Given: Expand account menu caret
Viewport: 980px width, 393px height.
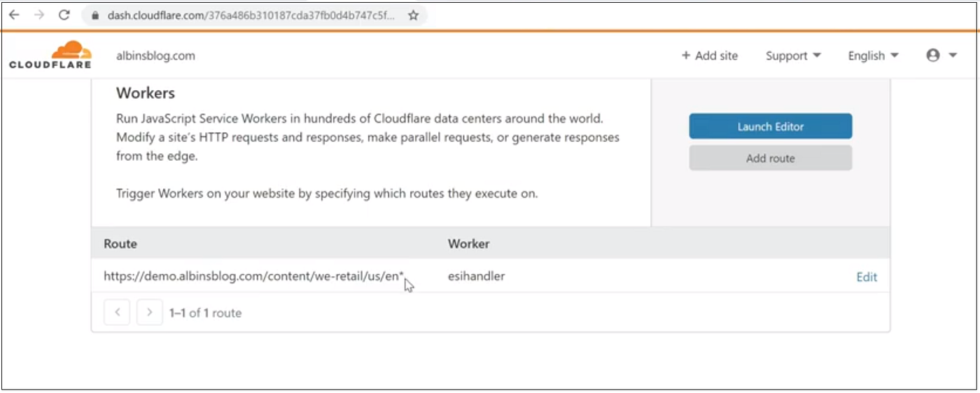Looking at the screenshot, I should point(953,55).
